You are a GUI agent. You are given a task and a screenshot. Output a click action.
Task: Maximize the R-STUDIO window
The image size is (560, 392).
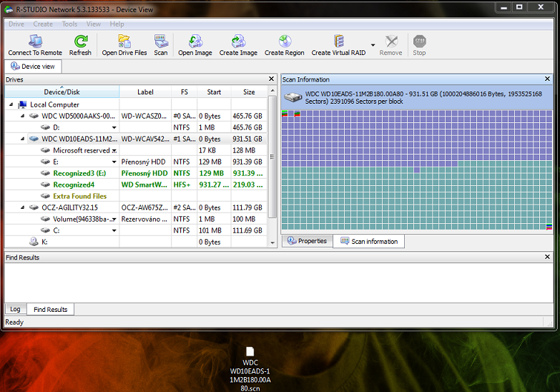point(519,6)
